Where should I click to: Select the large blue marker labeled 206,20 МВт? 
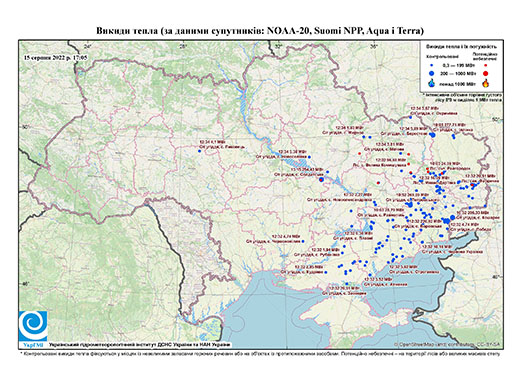tap(452, 217)
